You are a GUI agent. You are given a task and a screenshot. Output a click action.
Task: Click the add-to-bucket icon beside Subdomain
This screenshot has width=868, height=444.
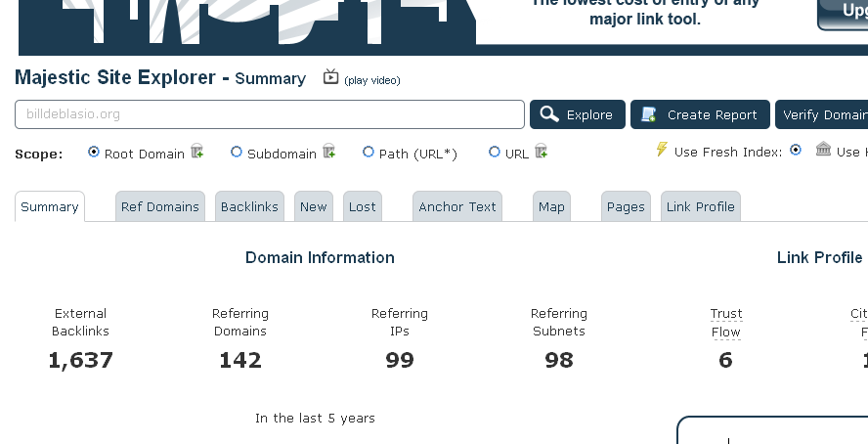(x=328, y=152)
